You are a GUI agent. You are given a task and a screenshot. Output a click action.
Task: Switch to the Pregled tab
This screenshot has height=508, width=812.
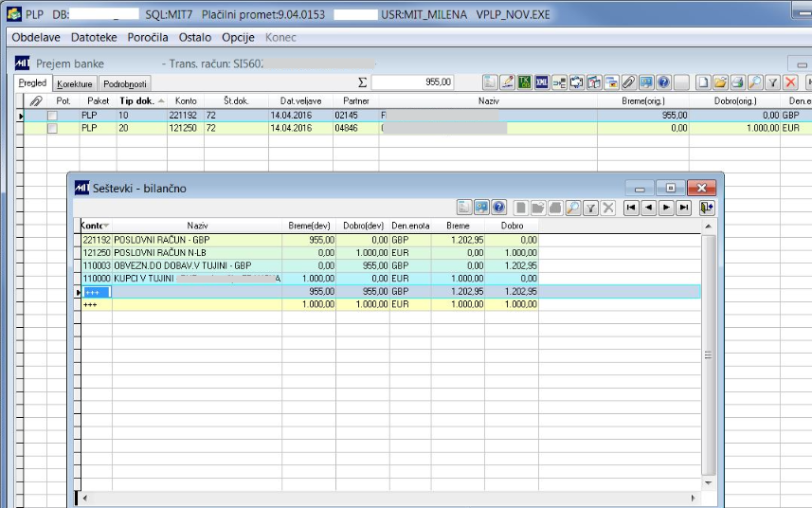pos(32,82)
